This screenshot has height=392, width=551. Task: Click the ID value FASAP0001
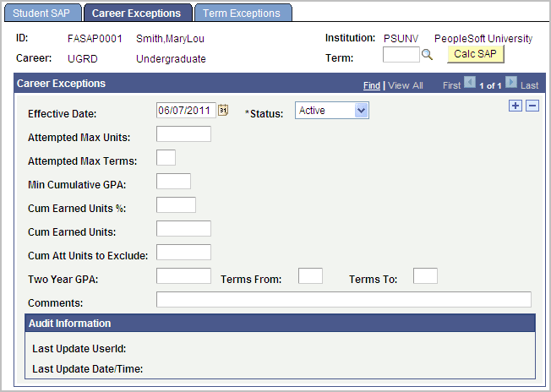click(95, 39)
